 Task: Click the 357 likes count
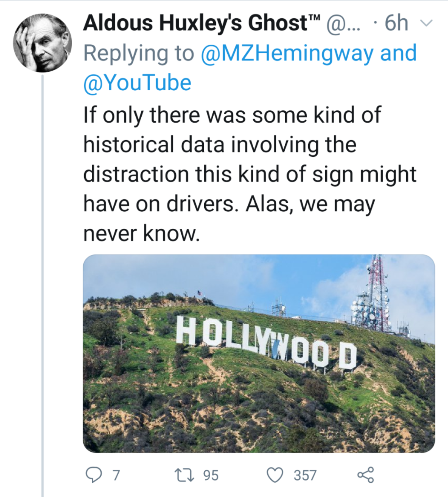pyautogui.click(x=305, y=475)
